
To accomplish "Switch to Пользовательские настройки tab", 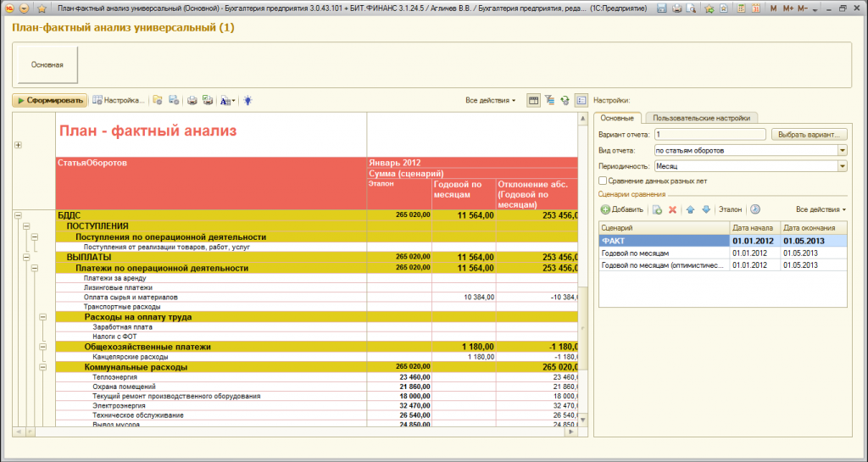I will (700, 118).
